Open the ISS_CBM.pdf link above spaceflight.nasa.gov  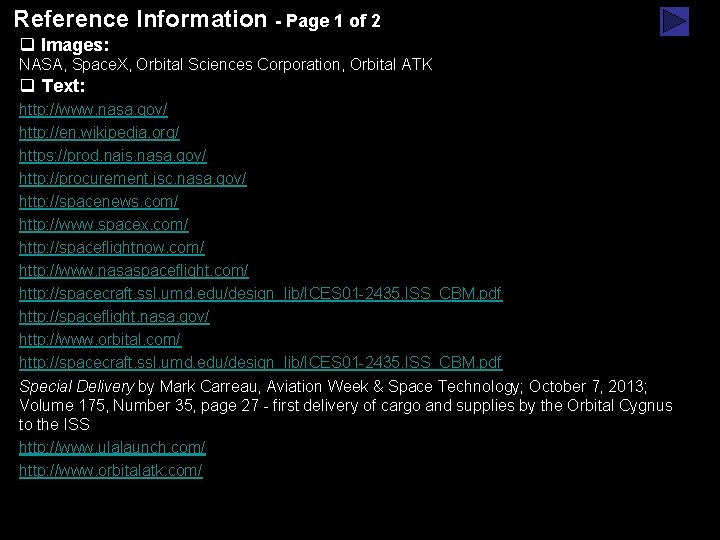[261, 293]
